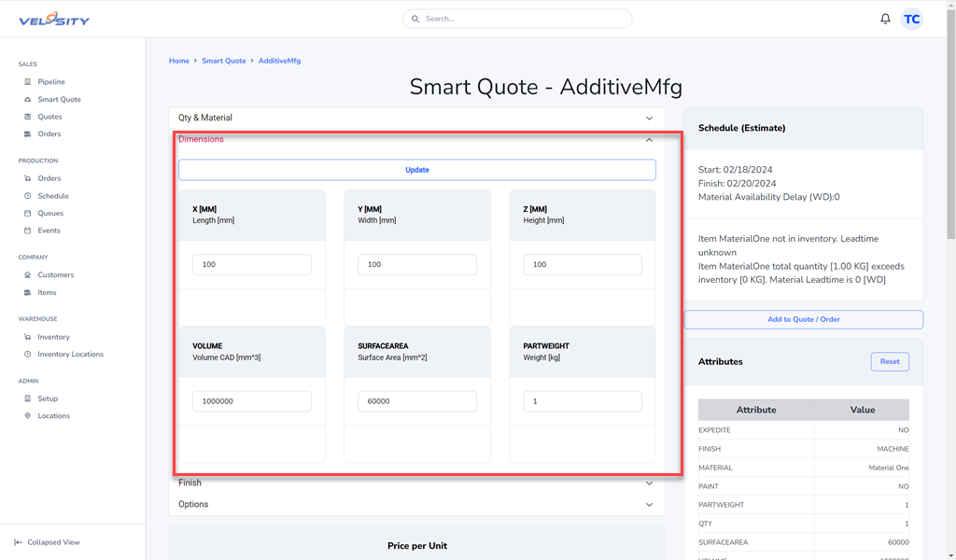
Task: Expand the Options section
Action: [x=416, y=505]
